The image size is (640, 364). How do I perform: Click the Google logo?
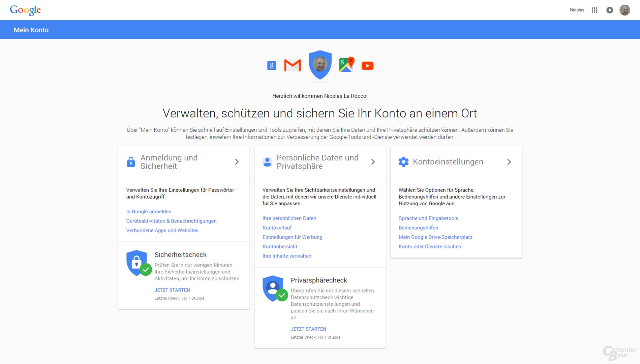click(x=25, y=10)
